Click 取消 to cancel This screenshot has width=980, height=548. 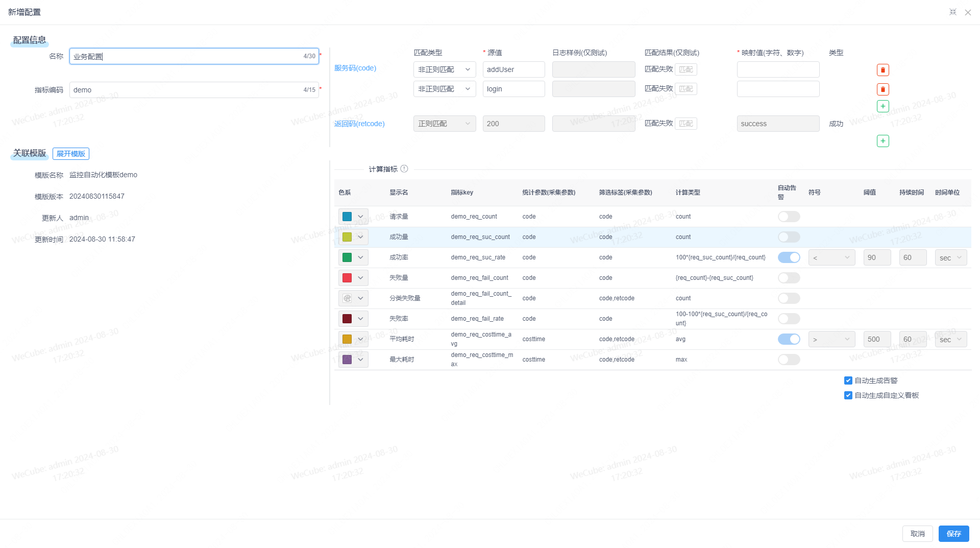pos(917,534)
